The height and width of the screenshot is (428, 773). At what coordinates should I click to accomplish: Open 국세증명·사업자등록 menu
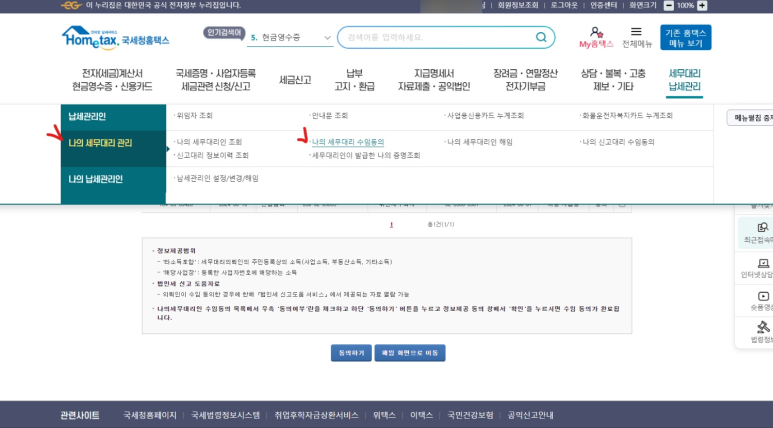click(215, 80)
